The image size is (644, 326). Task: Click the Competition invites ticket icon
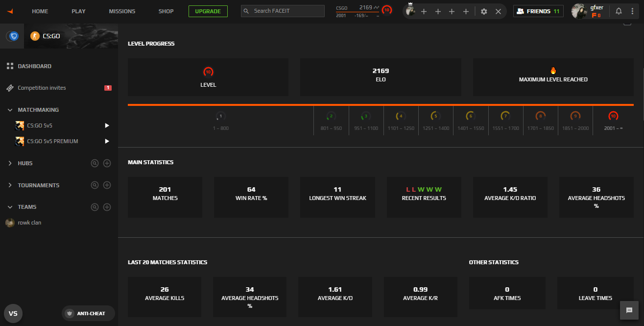(x=10, y=88)
